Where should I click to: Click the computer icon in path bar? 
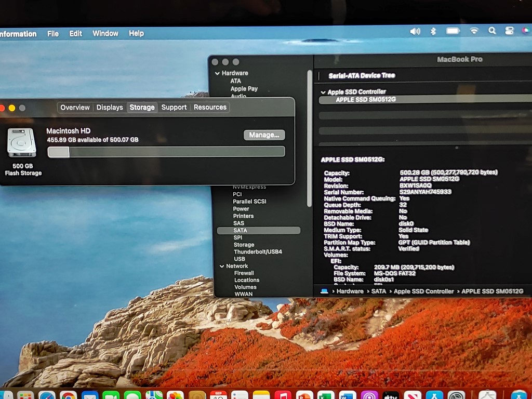tap(324, 291)
